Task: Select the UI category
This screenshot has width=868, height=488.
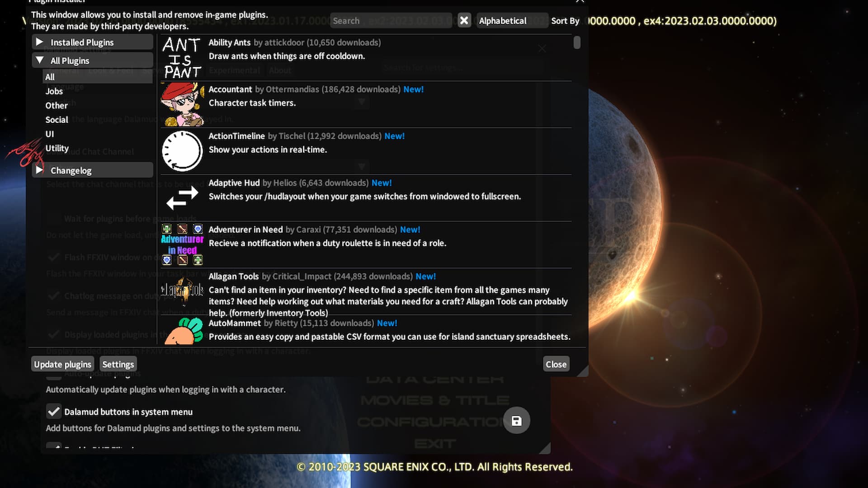Action: tap(50, 134)
